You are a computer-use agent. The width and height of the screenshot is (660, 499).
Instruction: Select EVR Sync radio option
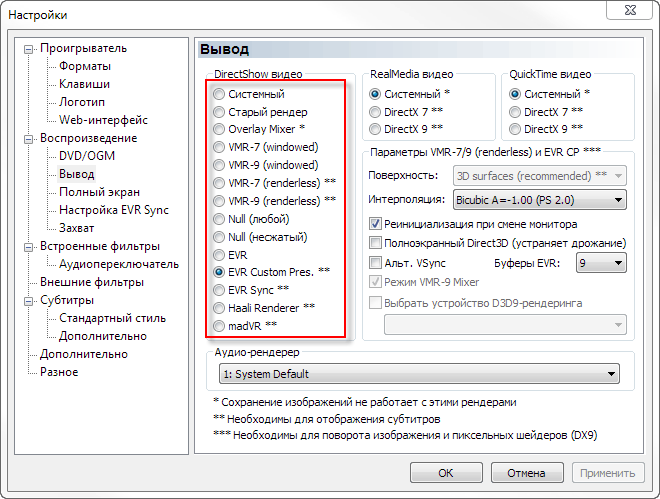click(220, 290)
